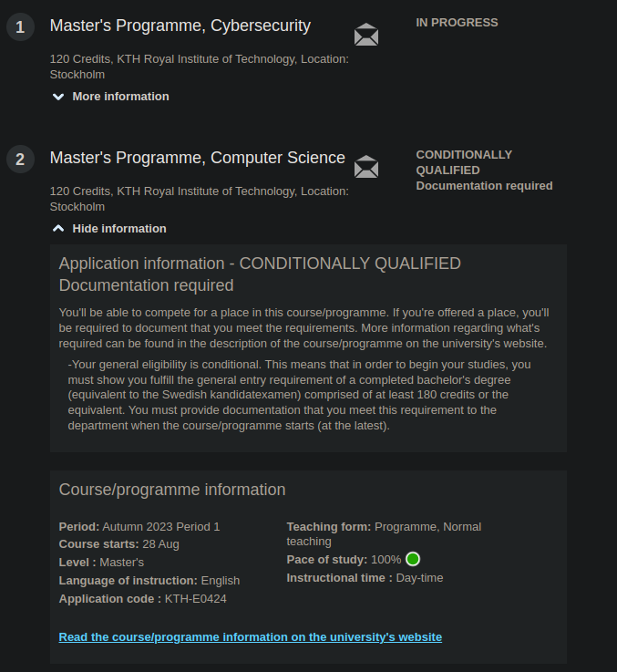Click the Pace of study 100% text

344,560
